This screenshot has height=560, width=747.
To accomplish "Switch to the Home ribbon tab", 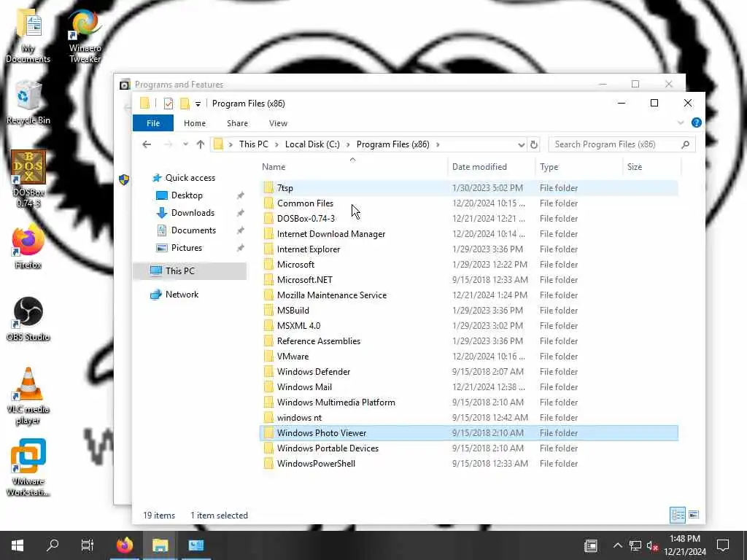I will pyautogui.click(x=194, y=122).
